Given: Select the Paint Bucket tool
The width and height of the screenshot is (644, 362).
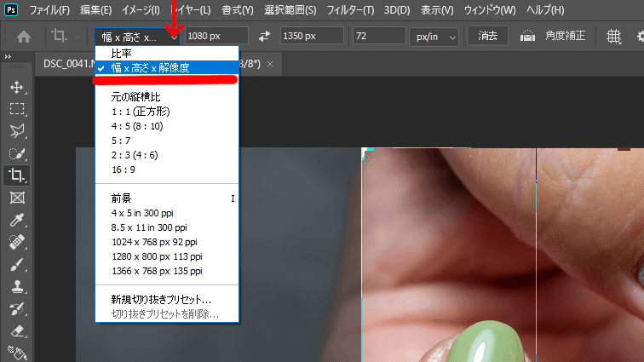Looking at the screenshot, I should point(17,353).
